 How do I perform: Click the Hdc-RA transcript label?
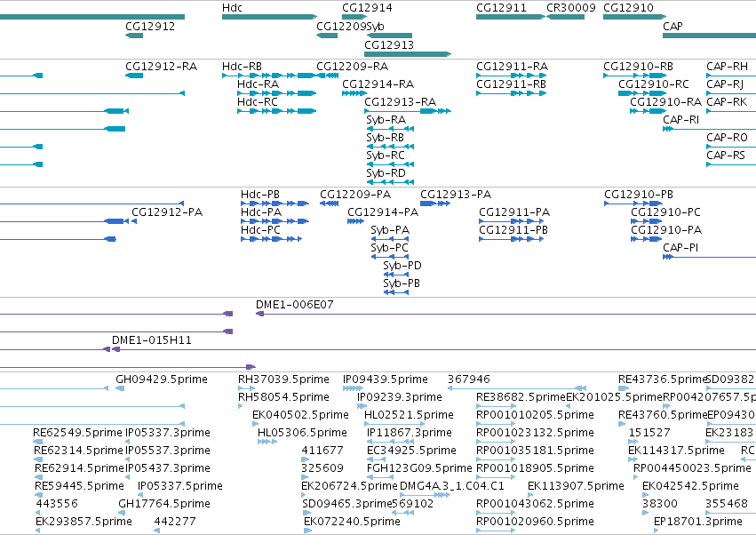click(x=258, y=84)
